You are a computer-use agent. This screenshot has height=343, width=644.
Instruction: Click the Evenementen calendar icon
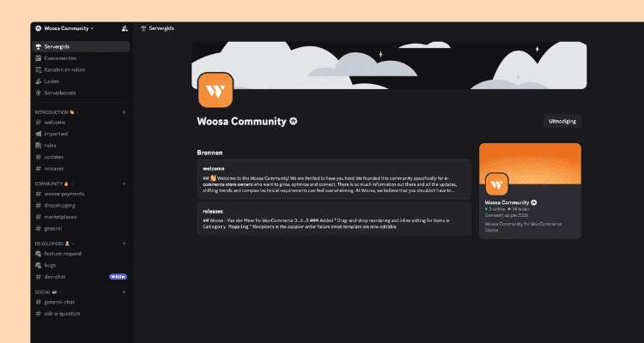tap(39, 58)
